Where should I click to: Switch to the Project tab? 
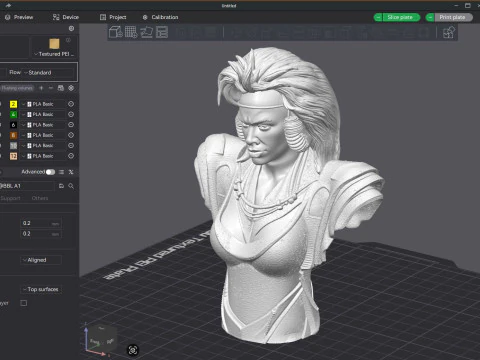click(x=113, y=17)
